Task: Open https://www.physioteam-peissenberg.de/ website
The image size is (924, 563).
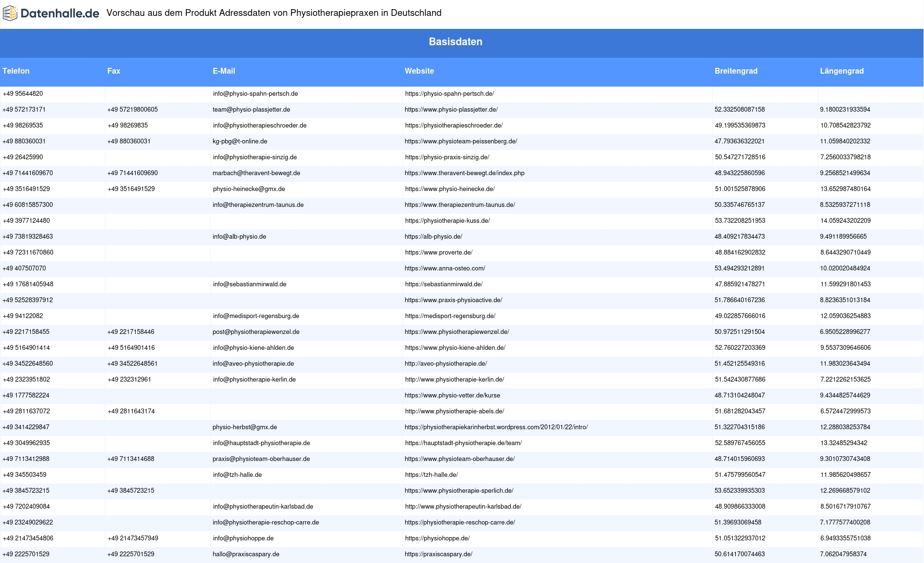Action: 461,141
